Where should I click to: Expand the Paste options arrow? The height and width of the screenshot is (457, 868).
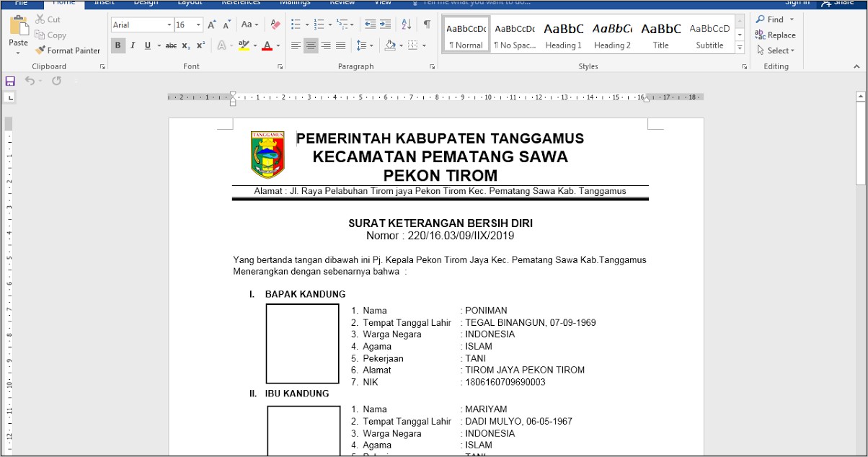(x=19, y=53)
